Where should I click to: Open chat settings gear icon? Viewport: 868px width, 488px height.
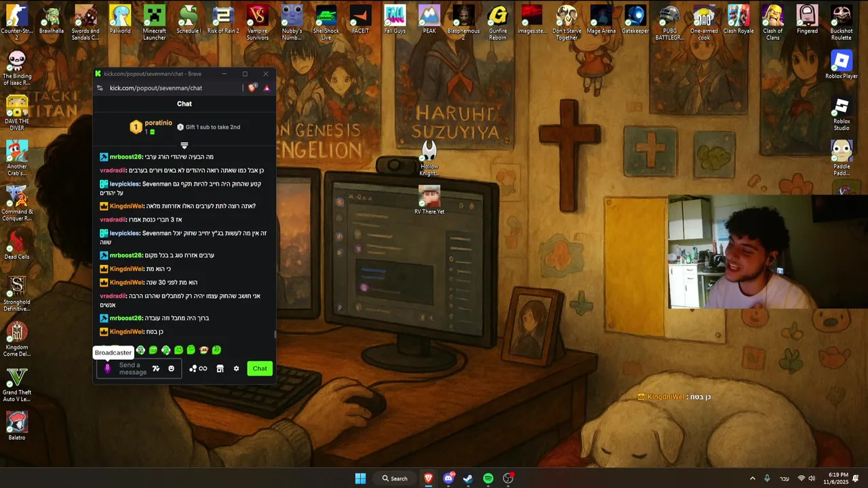click(236, 369)
